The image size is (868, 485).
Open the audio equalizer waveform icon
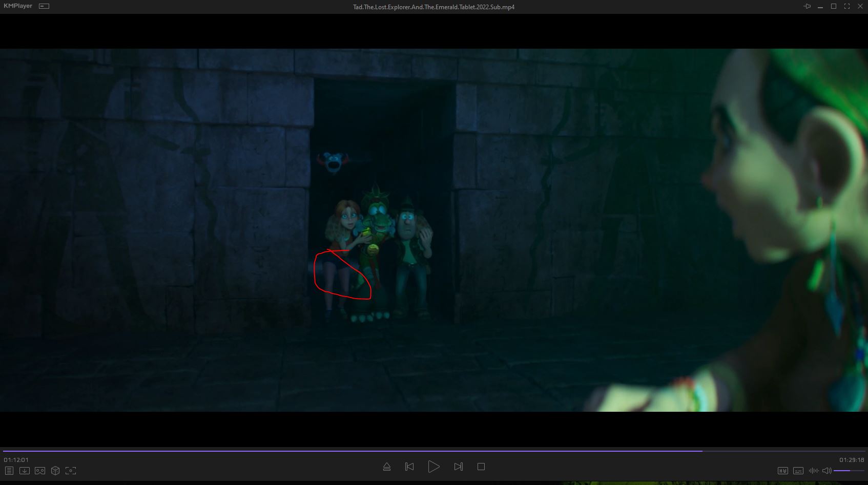pos(813,471)
